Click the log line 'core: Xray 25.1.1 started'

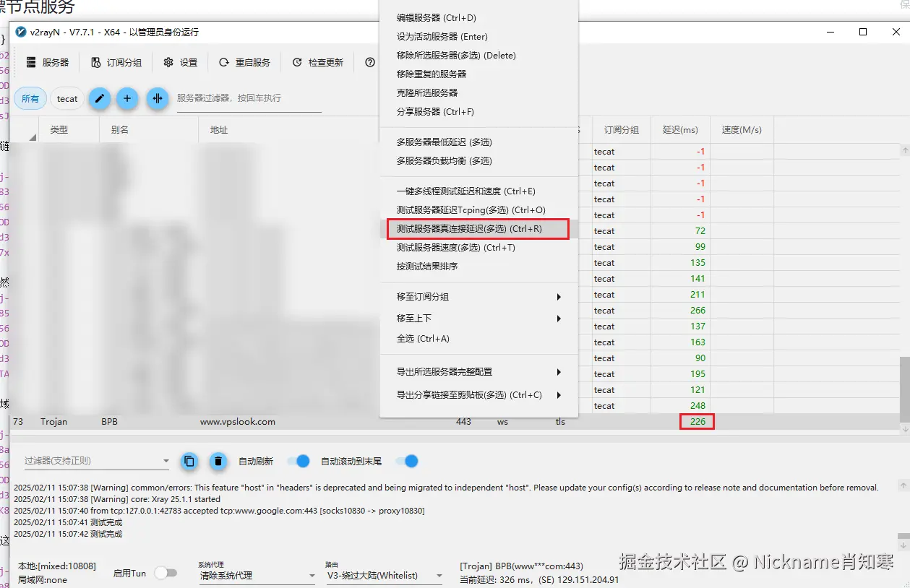coord(117,499)
